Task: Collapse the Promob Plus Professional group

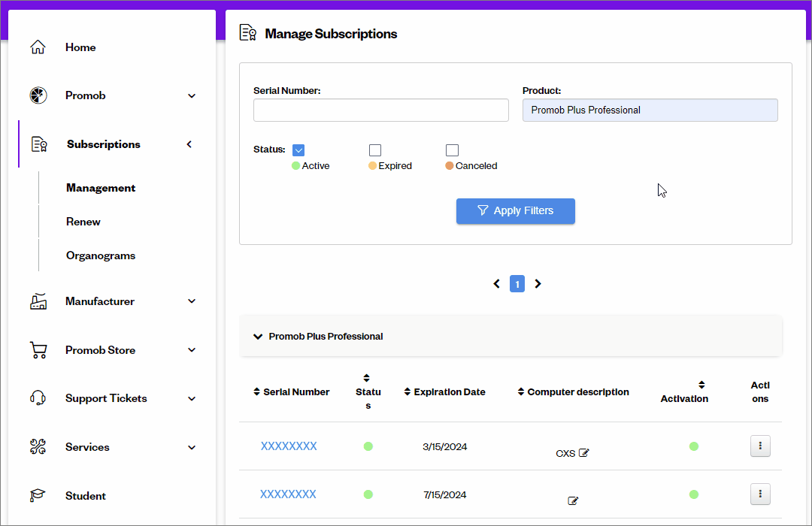Action: pyautogui.click(x=258, y=337)
